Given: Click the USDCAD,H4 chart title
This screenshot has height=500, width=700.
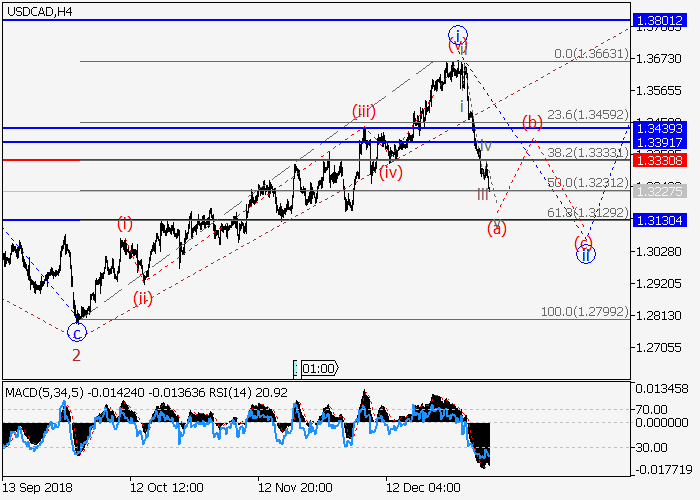Looking at the screenshot, I should coord(38,11).
